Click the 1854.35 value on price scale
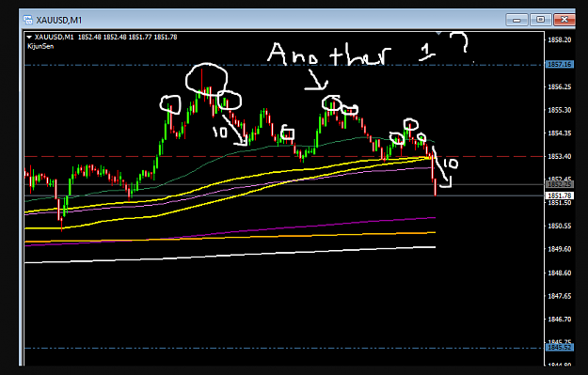Viewport: 588px width, 375px height. click(560, 133)
